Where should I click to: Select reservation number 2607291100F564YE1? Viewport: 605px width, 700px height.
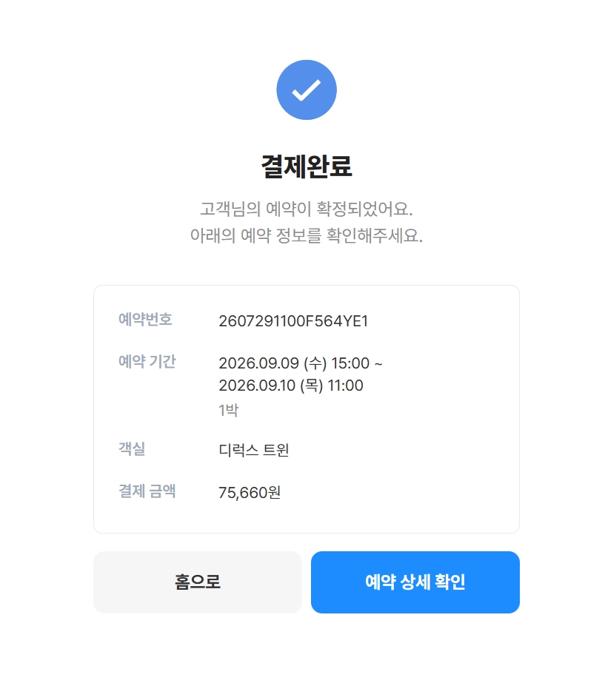293,321
